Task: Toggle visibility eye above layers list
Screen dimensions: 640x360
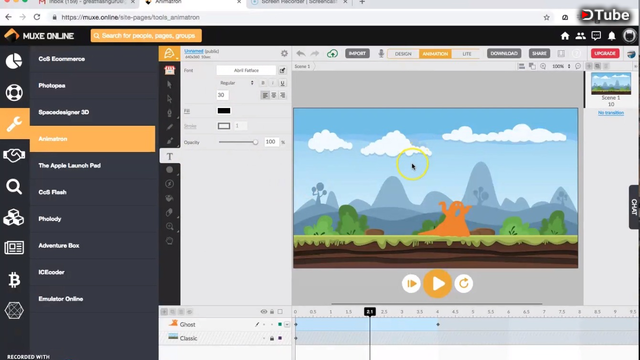Action: click(x=264, y=312)
